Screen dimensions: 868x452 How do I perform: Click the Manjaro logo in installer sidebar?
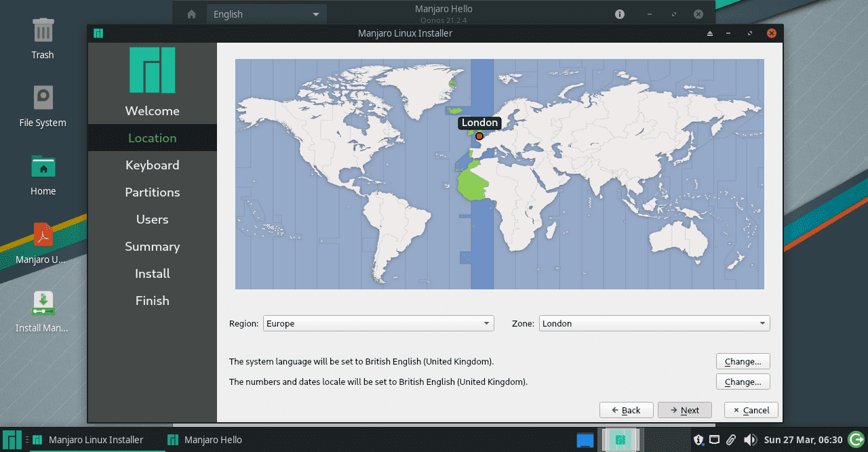153,70
